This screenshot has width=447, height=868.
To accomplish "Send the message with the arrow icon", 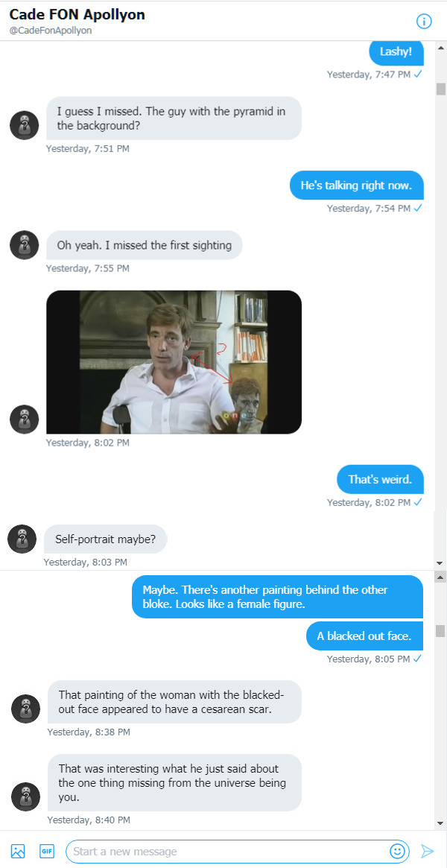I will tap(428, 851).
